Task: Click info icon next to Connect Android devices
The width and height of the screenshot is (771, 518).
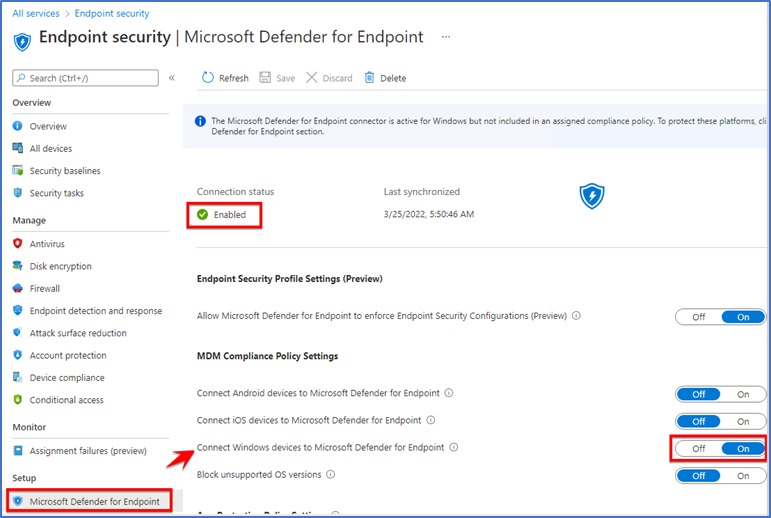Action: pos(449,393)
